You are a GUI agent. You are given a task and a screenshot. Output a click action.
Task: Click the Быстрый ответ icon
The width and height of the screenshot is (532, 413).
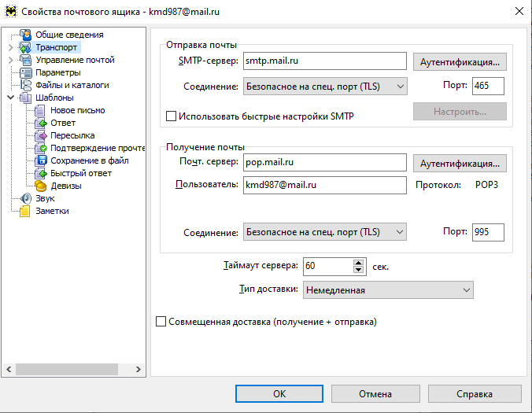pos(40,173)
